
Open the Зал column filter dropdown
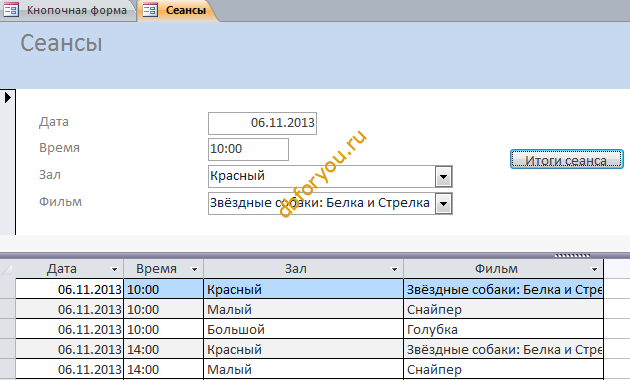394,270
